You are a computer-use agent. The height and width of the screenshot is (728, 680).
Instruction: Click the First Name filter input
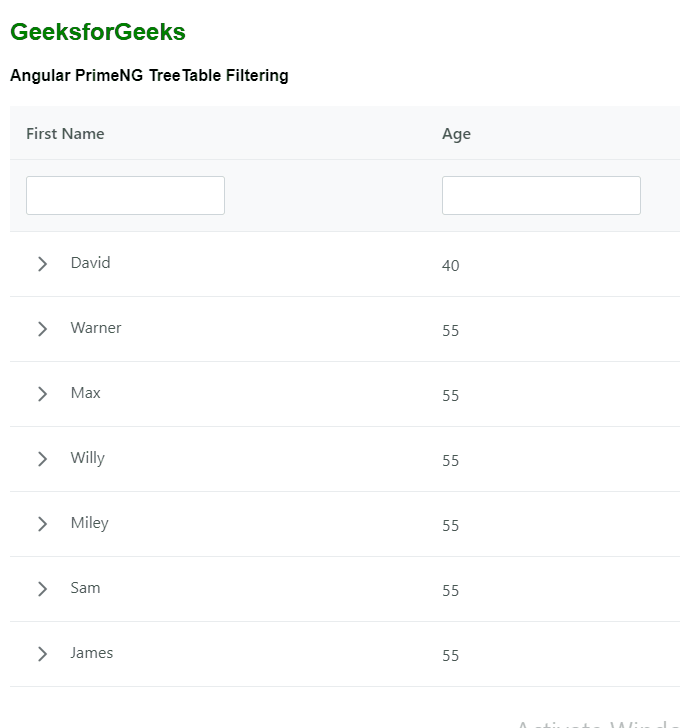[x=125, y=196]
